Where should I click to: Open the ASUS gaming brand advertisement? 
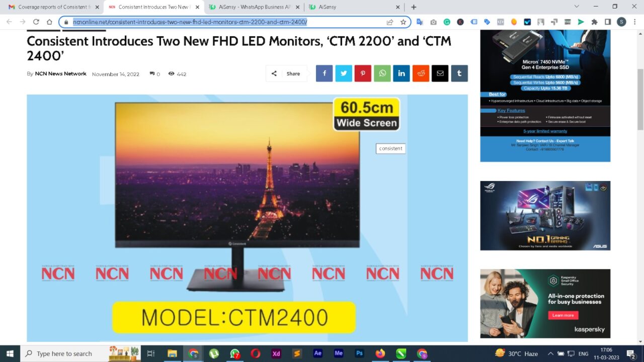tap(545, 215)
